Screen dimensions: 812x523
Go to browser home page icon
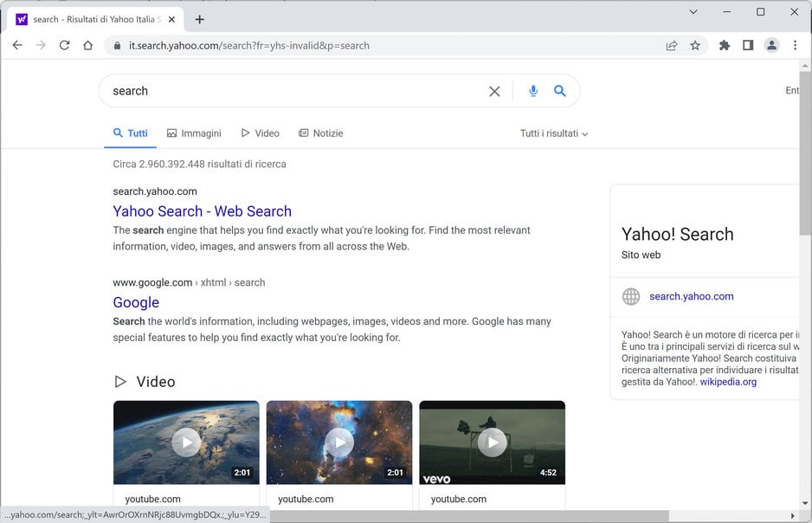pos(87,45)
